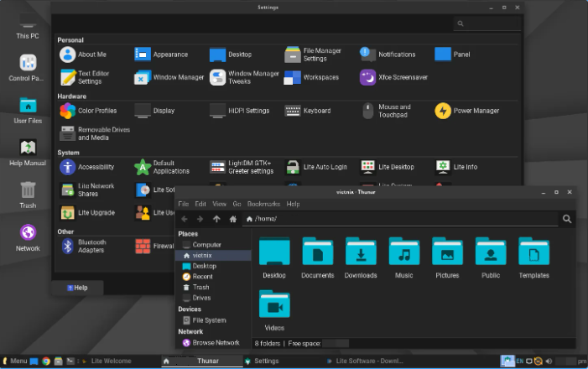
Task: Select Desktop in Places sidebar
Action: point(213,266)
